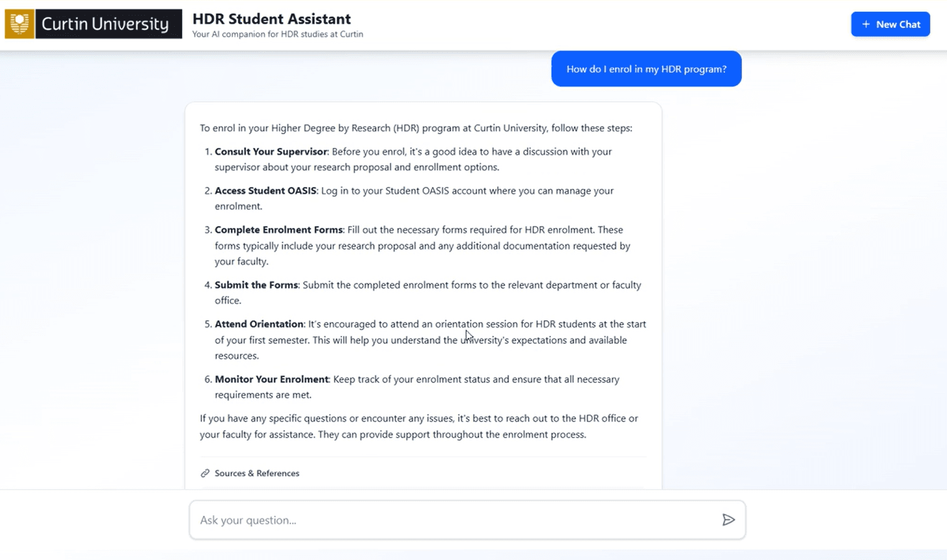Select the HDR Student Assistant header title
Screen dimensions: 947x560
[x=272, y=19]
